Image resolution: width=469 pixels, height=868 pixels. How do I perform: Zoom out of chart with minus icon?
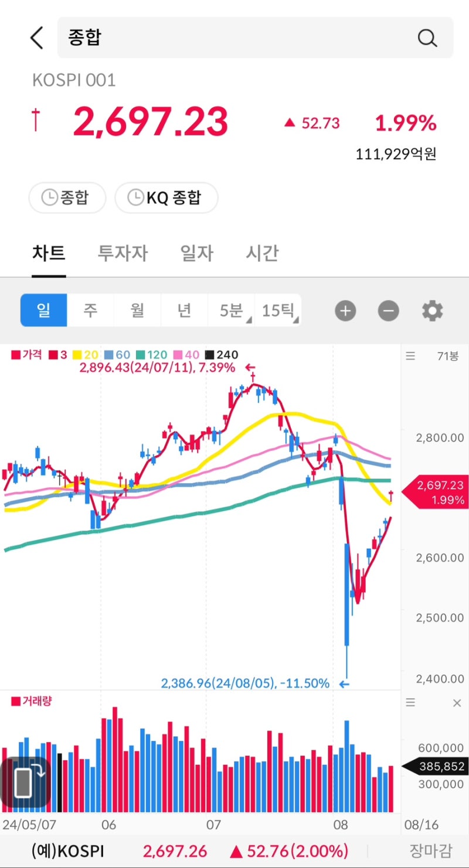tap(388, 310)
